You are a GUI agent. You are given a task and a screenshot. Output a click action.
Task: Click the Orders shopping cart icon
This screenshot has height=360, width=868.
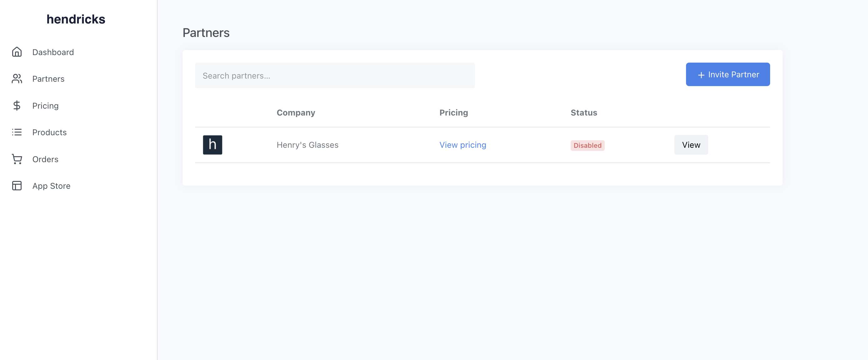tap(17, 159)
